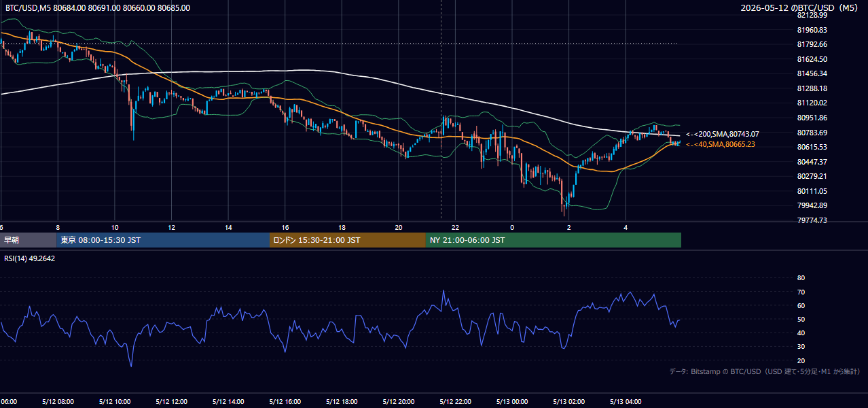Click RSI scale value 80

tap(801, 278)
